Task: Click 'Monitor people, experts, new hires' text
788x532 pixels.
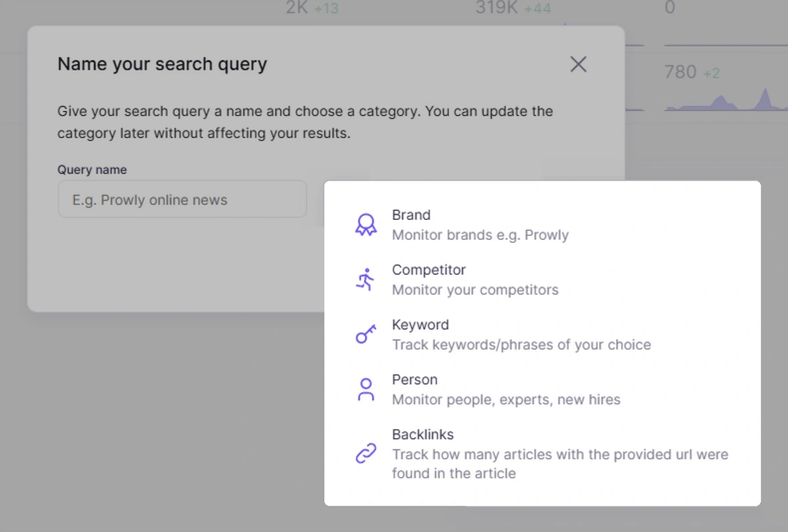Action: coord(506,399)
